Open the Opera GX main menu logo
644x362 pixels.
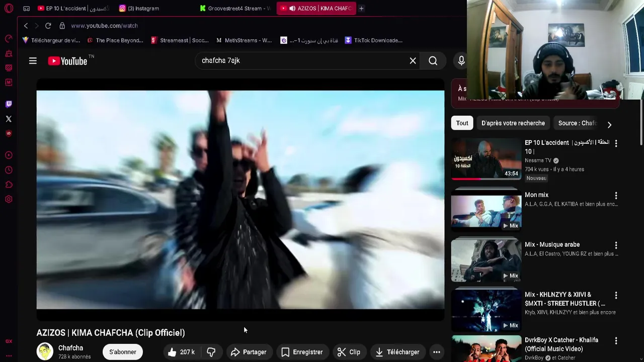[x=9, y=9]
